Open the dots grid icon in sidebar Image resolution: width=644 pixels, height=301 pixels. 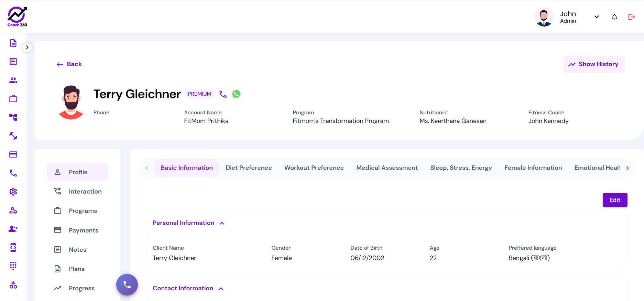[13, 266]
